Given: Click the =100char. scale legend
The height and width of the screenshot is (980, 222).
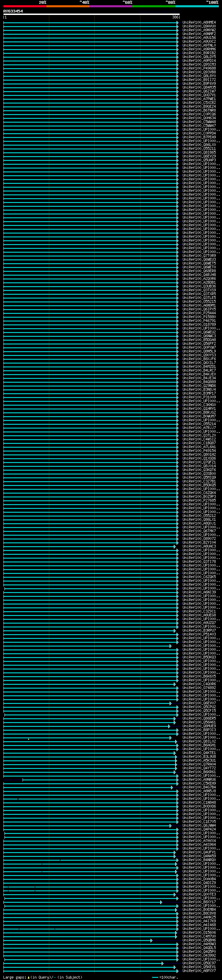Looking at the screenshot, I should (165, 977).
